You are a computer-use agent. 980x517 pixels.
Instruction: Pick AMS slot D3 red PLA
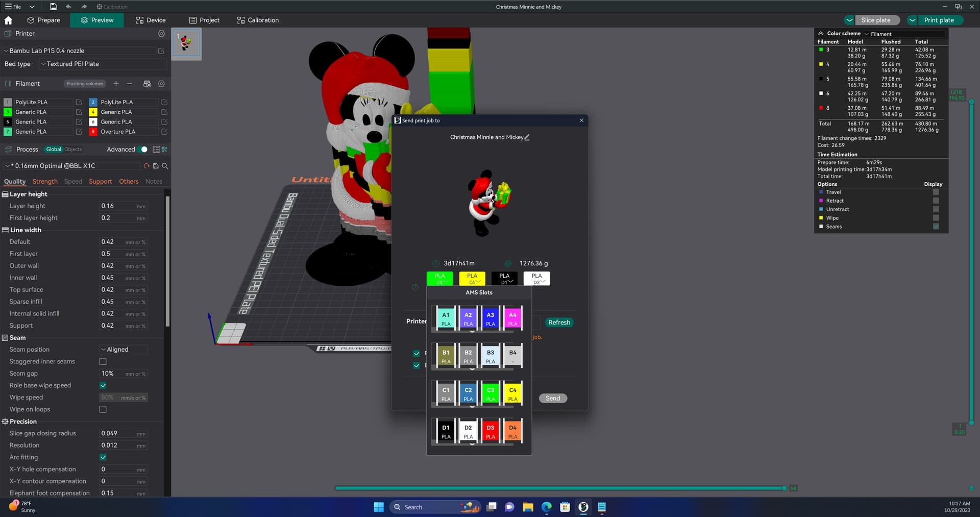(491, 432)
